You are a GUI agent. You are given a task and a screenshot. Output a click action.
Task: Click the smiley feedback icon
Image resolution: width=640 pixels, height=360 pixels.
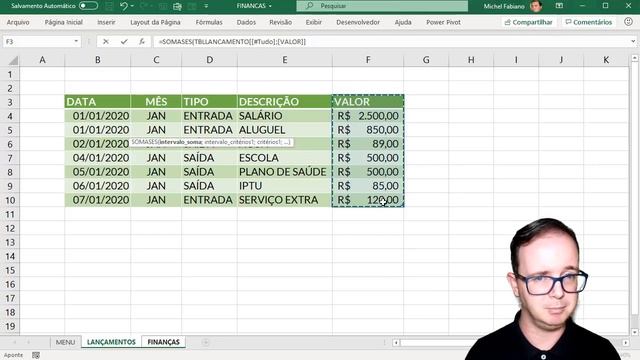click(x=628, y=22)
